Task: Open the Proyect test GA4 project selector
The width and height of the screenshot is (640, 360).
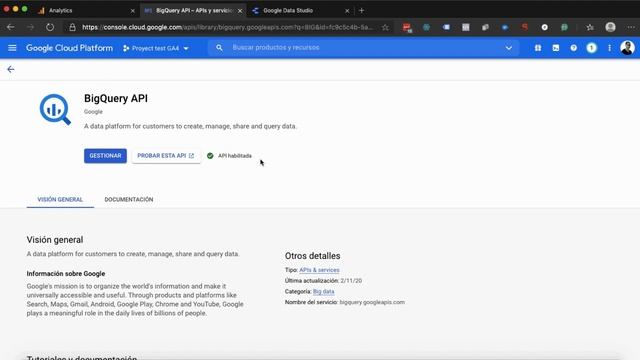Action: (156, 48)
